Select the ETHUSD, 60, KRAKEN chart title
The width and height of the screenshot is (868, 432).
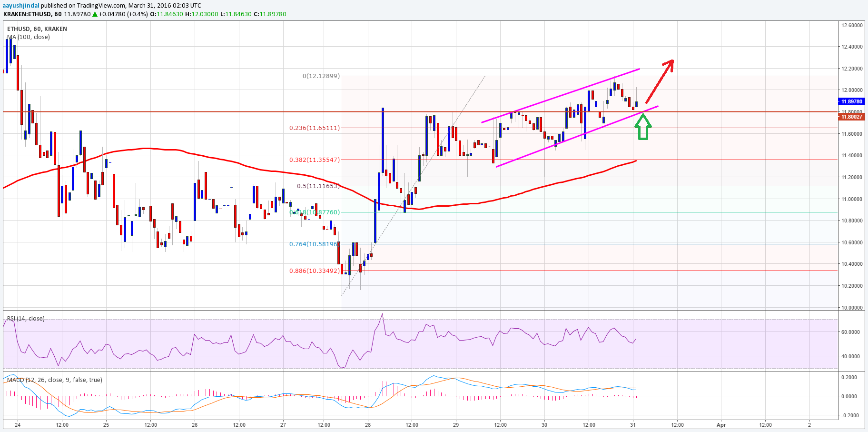(x=37, y=29)
